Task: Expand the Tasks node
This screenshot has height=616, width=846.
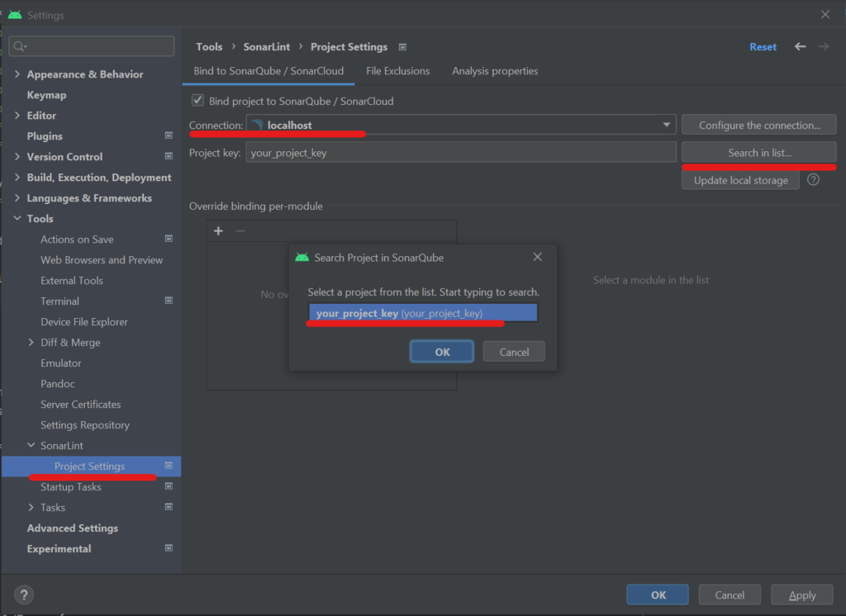Action: coord(31,508)
